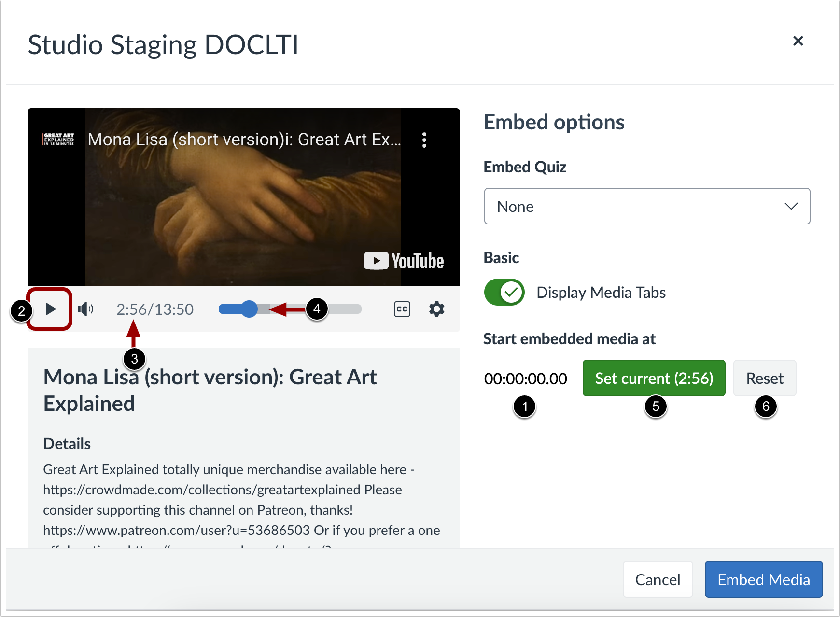Expand the Embed Quiz dropdown
The height and width of the screenshot is (617, 840).
647,206
